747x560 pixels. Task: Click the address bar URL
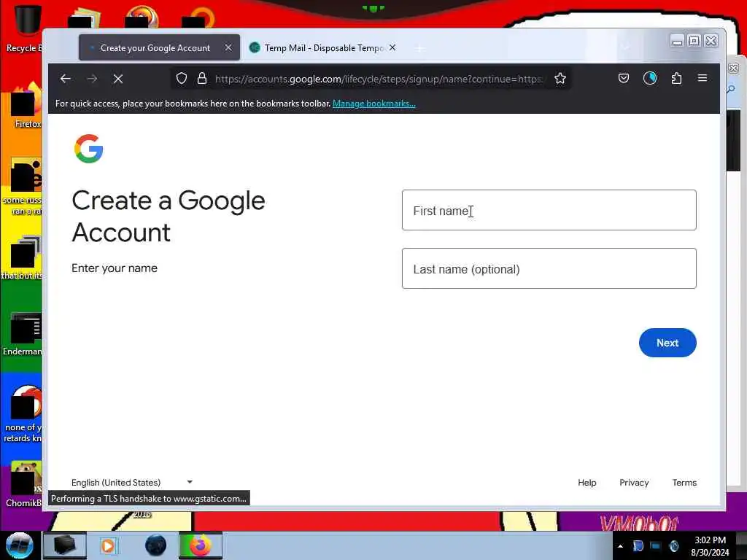[x=378, y=79]
